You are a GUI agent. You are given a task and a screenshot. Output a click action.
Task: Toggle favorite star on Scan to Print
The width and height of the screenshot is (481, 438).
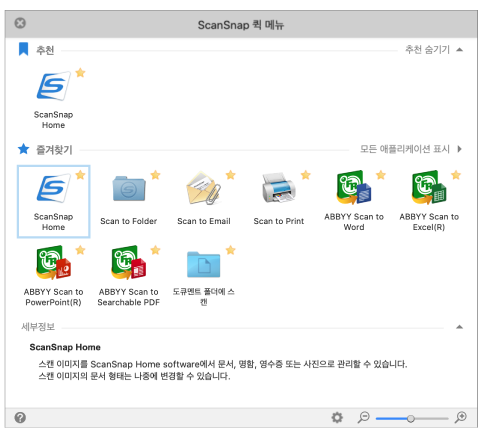tap(306, 175)
